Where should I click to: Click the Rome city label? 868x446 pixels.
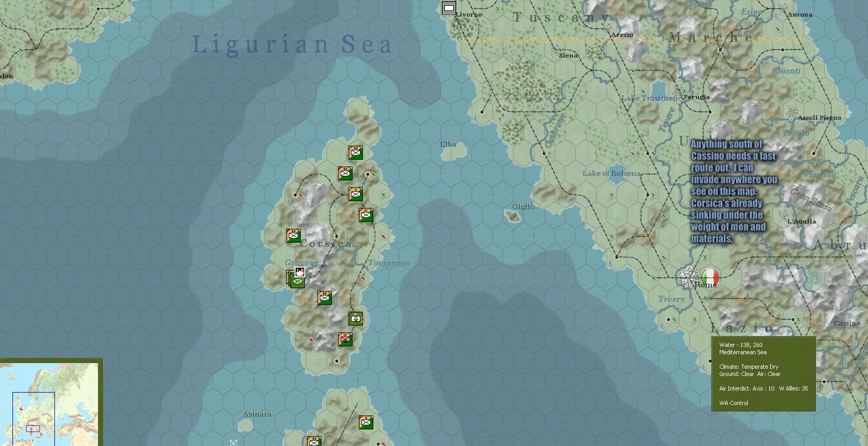[706, 285]
